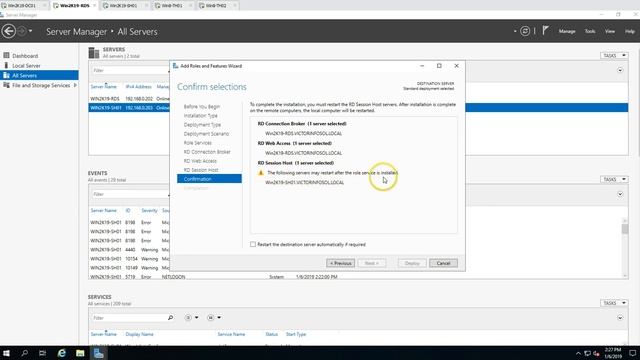Viewport: 640px width, 360px height.
Task: Go to Deployment Type wizard step
Action: tap(202, 124)
